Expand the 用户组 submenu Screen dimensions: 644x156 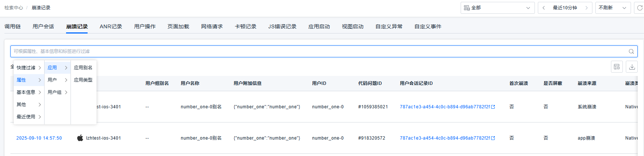click(x=57, y=92)
